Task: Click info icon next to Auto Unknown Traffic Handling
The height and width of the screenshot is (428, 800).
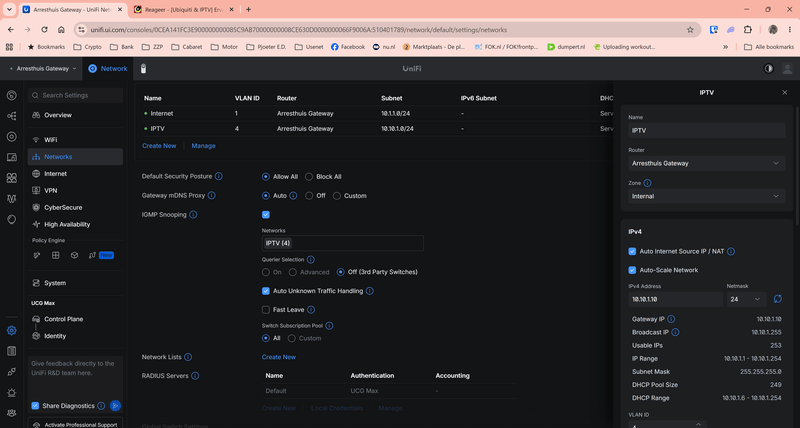Action: (370, 291)
